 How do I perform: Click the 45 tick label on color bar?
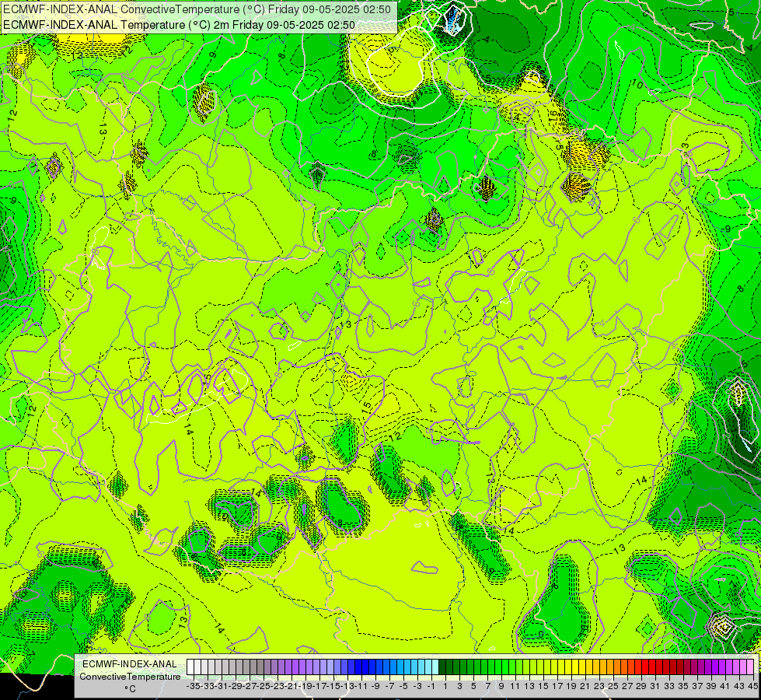[752, 686]
